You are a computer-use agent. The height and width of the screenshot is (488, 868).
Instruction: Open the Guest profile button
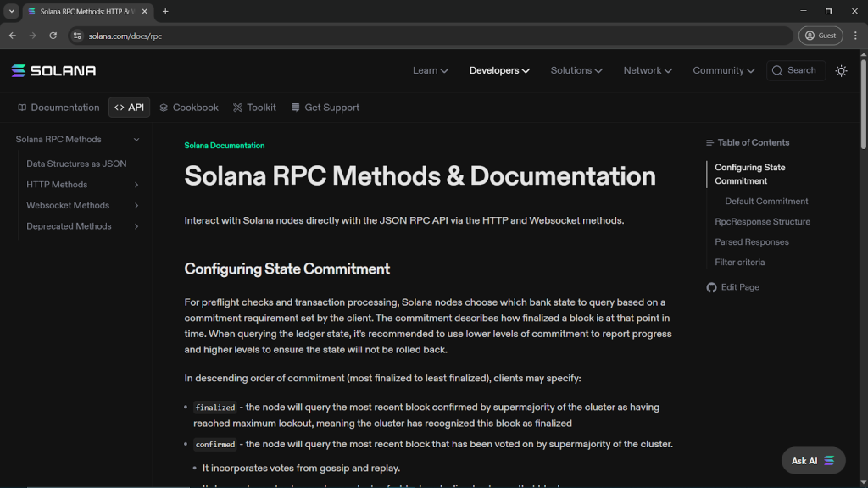820,36
